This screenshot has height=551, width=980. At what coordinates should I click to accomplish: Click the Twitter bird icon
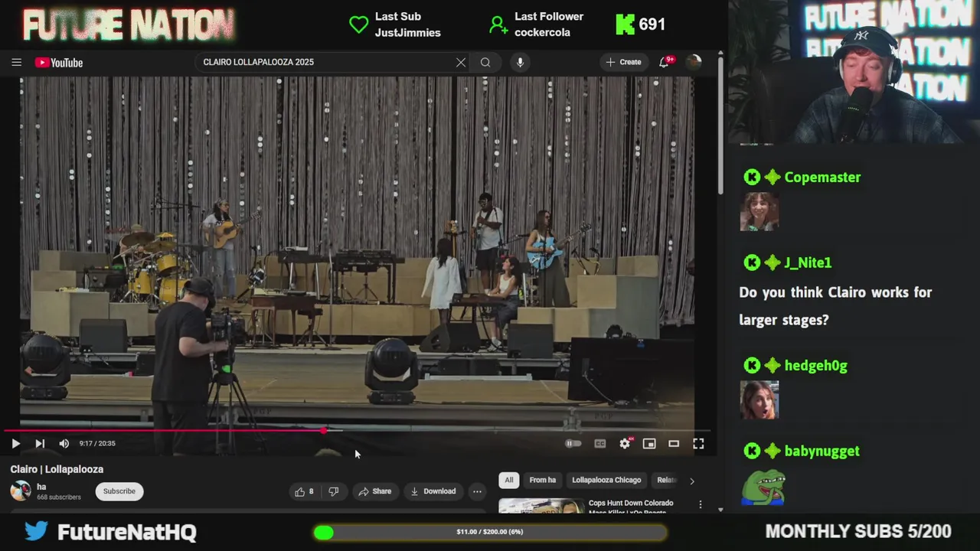coord(35,531)
